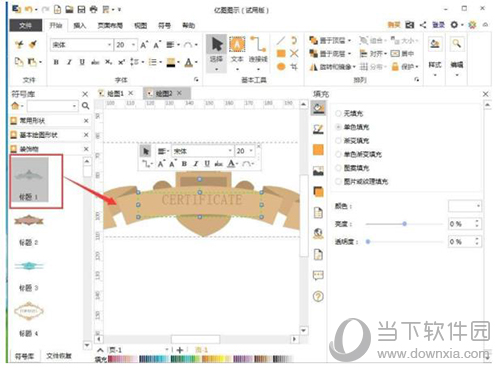Select 无填充 radio option
This screenshot has width=500, height=372.
pyautogui.click(x=338, y=114)
